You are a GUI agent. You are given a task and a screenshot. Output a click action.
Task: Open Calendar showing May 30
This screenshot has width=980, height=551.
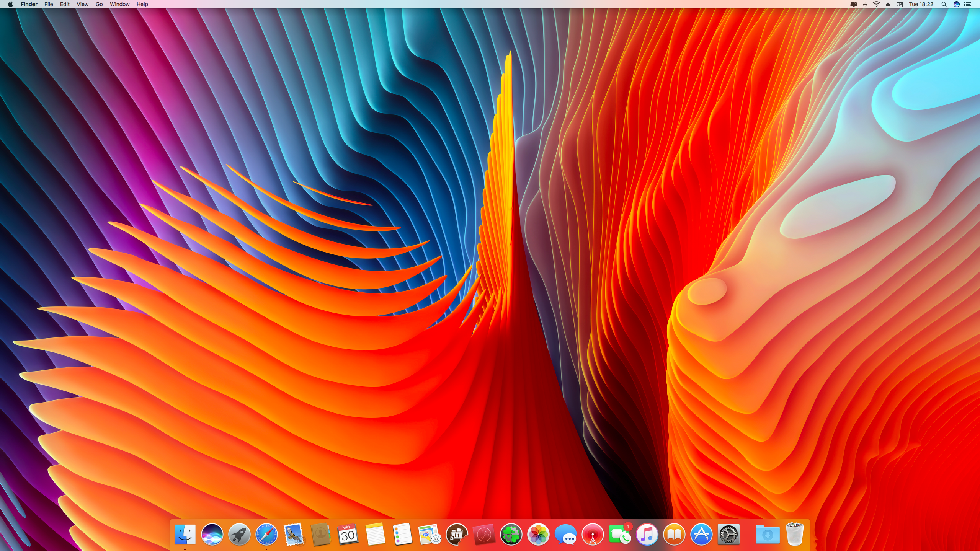[348, 534]
